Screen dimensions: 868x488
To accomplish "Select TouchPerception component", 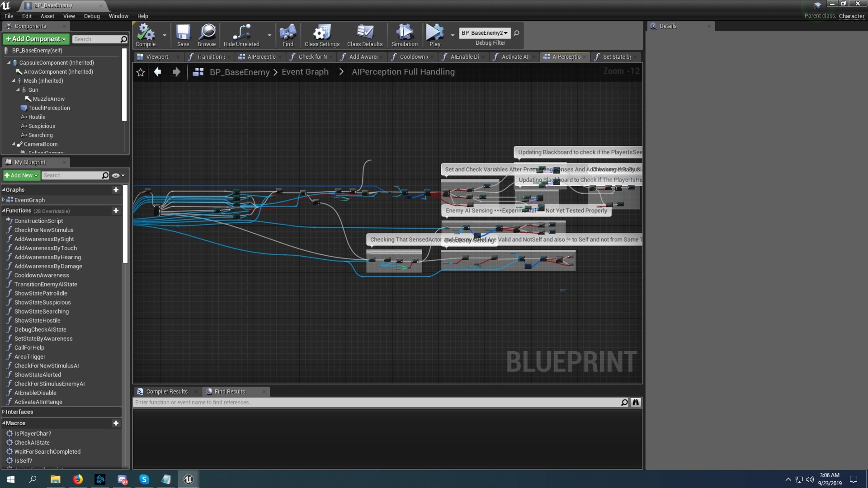I will tap(49, 108).
